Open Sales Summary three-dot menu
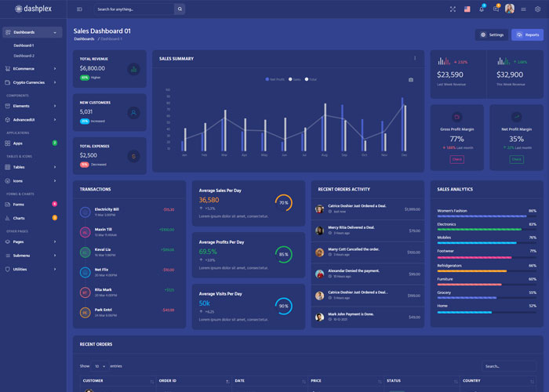Viewport: 549px width, 392px height. pos(415,58)
